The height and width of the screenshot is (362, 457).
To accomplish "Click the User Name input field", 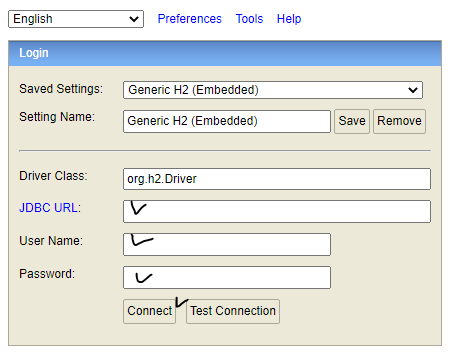I will tap(227, 244).
